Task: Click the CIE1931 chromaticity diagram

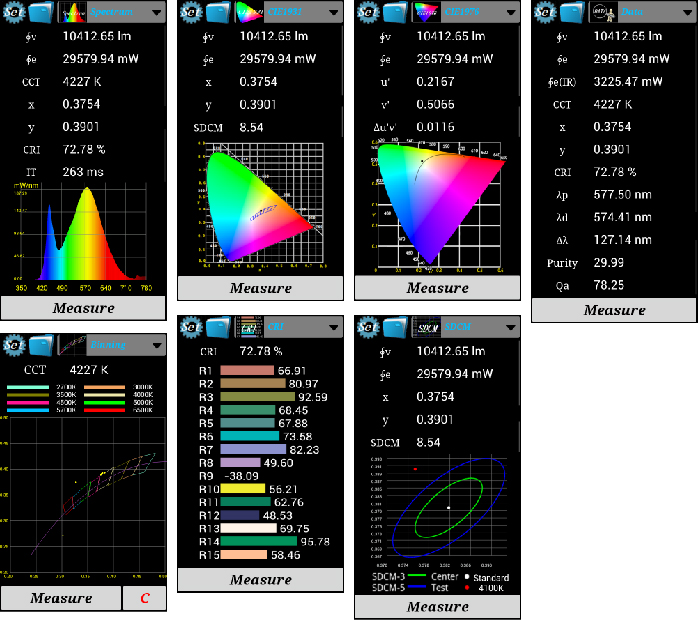Action: point(262,205)
